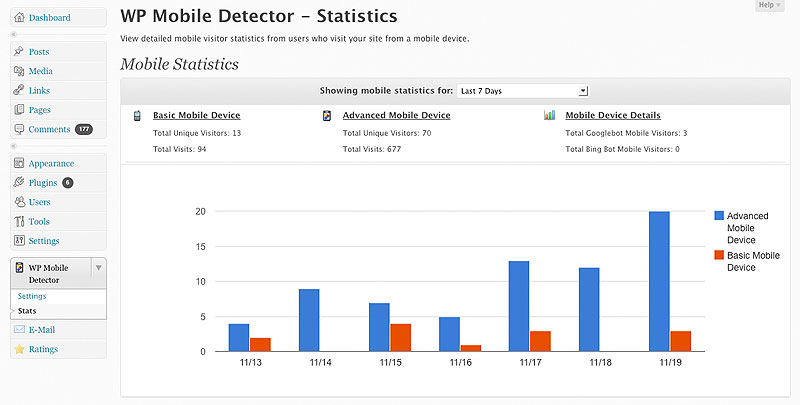Screen dimensions: 800x405
Task: Click the blue Advanced Mobile Device legend swatch
Action: [x=719, y=215]
